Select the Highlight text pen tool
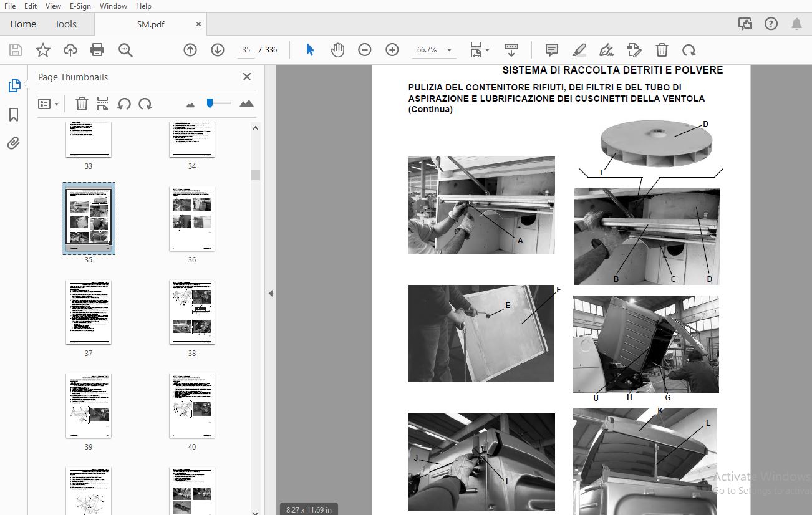 [x=579, y=50]
